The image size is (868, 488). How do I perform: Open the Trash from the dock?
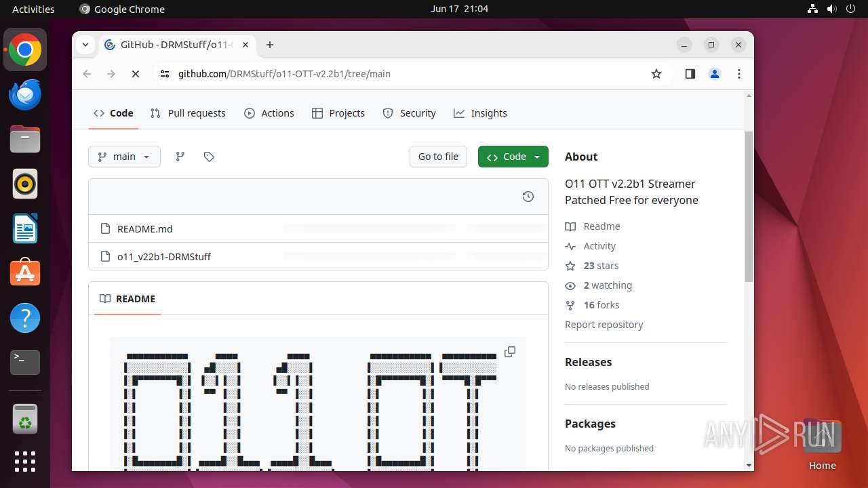click(x=25, y=419)
